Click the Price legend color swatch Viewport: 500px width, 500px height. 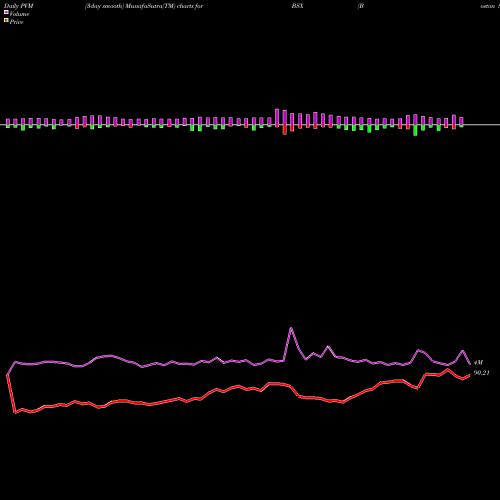click(x=6, y=21)
